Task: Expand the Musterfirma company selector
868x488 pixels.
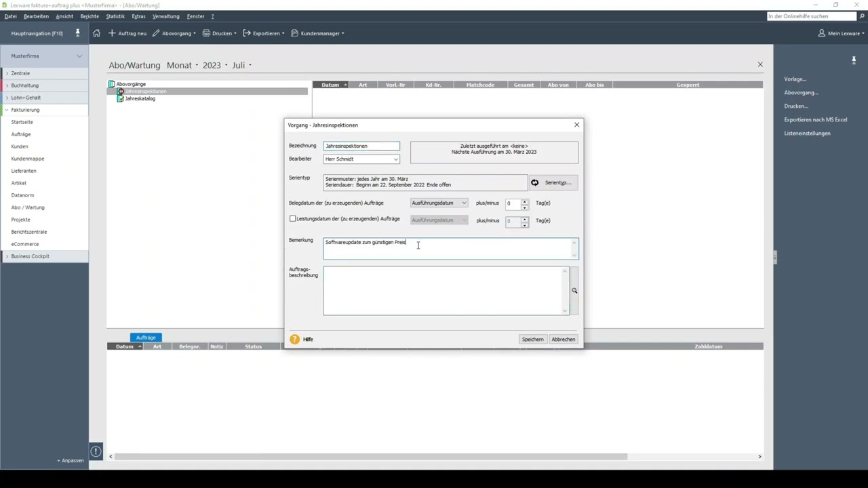Action: coord(79,56)
